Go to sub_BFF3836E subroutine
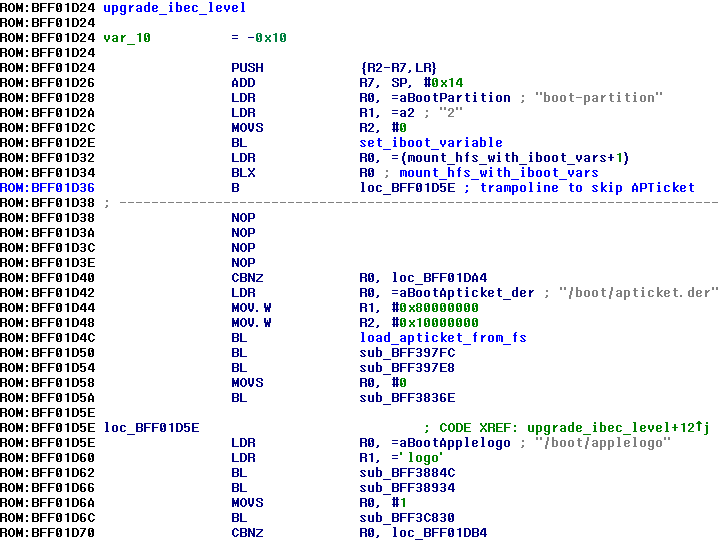Screen dimensions: 722x542 coord(407,397)
